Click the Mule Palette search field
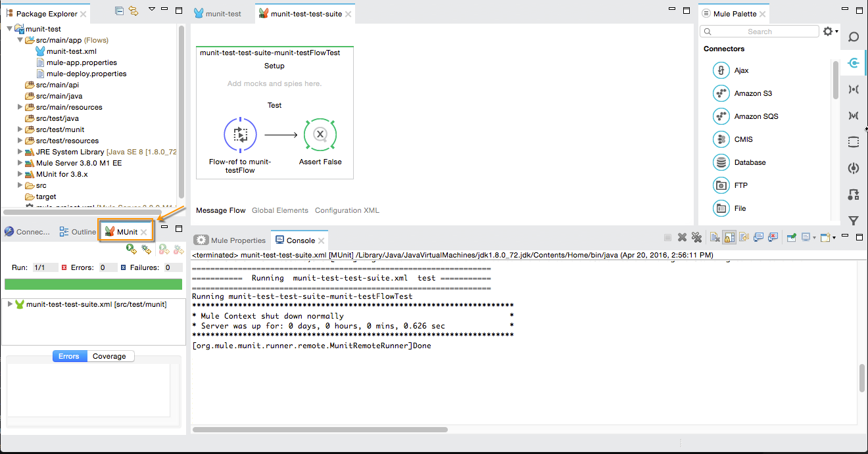Screen dimensions: 868x454 tap(759, 32)
